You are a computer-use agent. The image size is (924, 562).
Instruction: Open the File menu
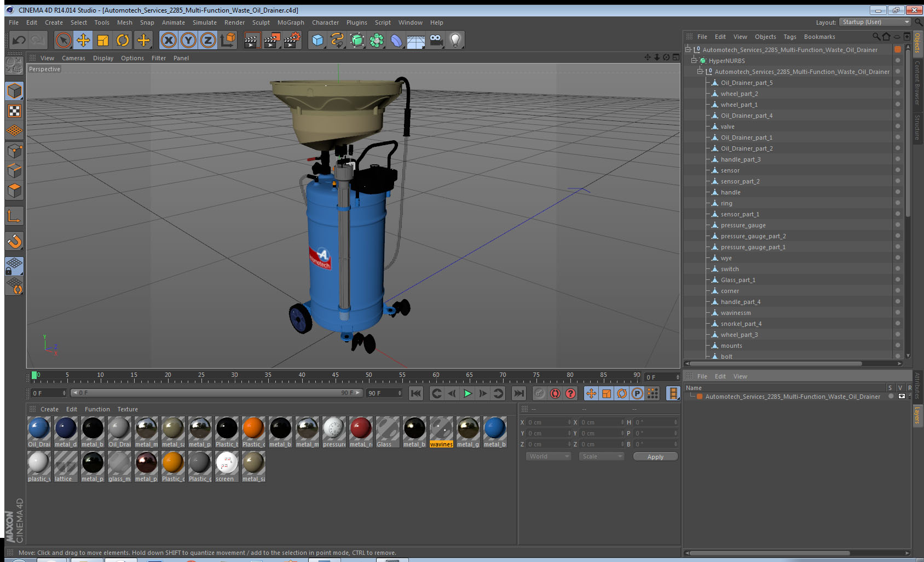[x=14, y=22]
